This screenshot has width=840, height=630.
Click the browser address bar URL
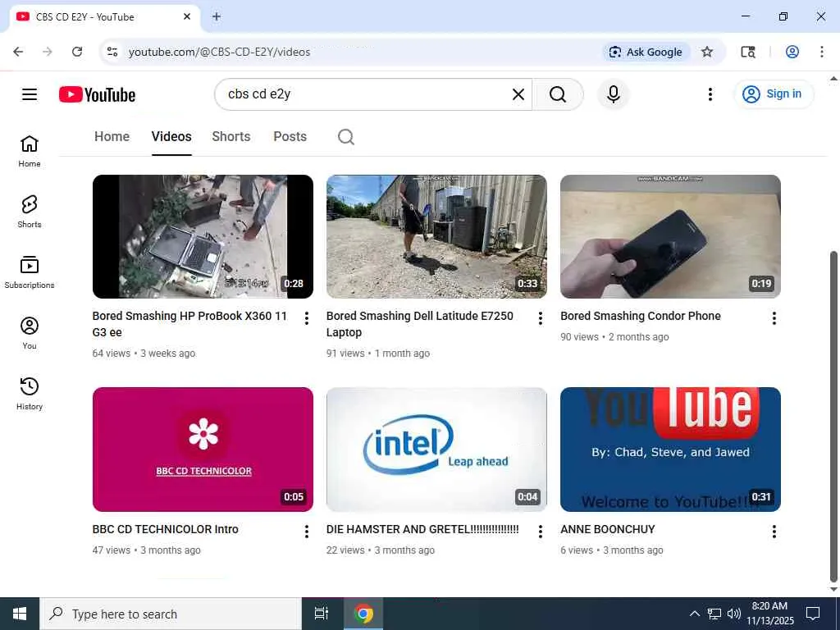tap(219, 52)
